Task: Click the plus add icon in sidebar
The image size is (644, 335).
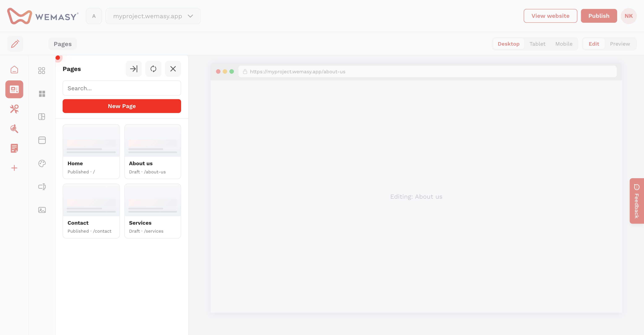Action: 14,168
